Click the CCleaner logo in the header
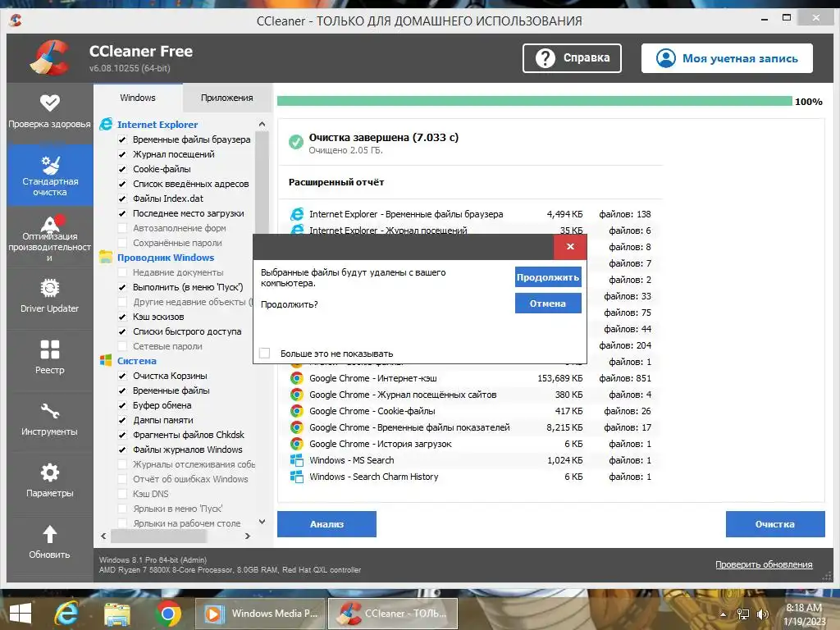The image size is (840, 630). tap(50, 58)
